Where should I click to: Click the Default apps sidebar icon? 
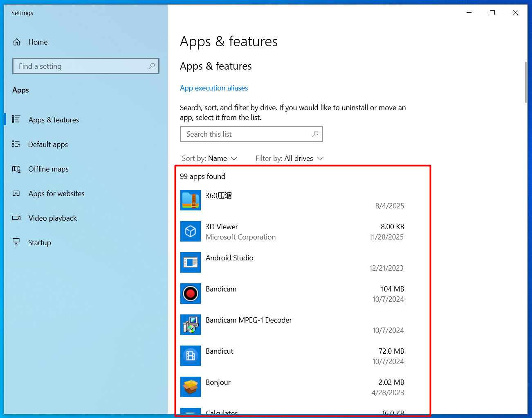pyautogui.click(x=16, y=144)
